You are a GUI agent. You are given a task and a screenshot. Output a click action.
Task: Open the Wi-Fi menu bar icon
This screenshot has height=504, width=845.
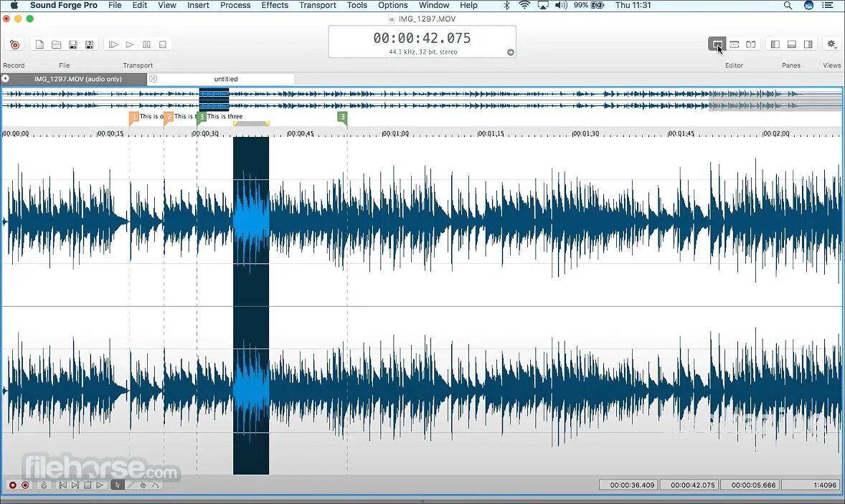[524, 6]
